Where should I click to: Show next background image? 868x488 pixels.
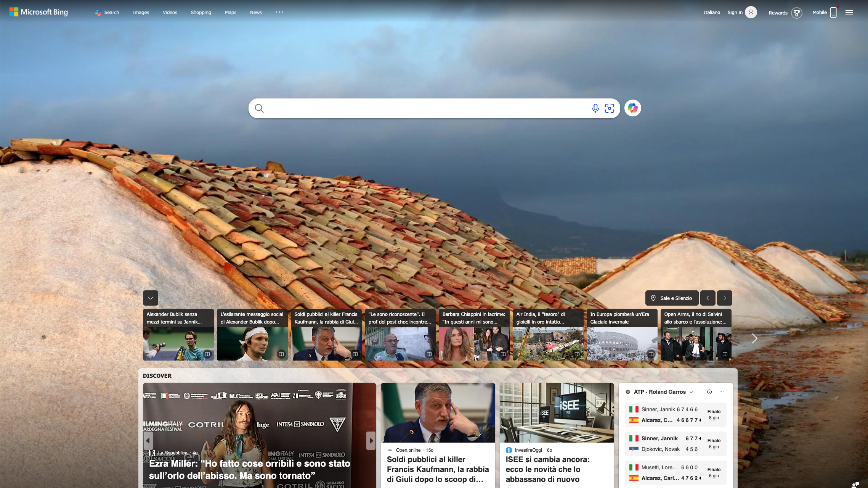click(x=725, y=298)
